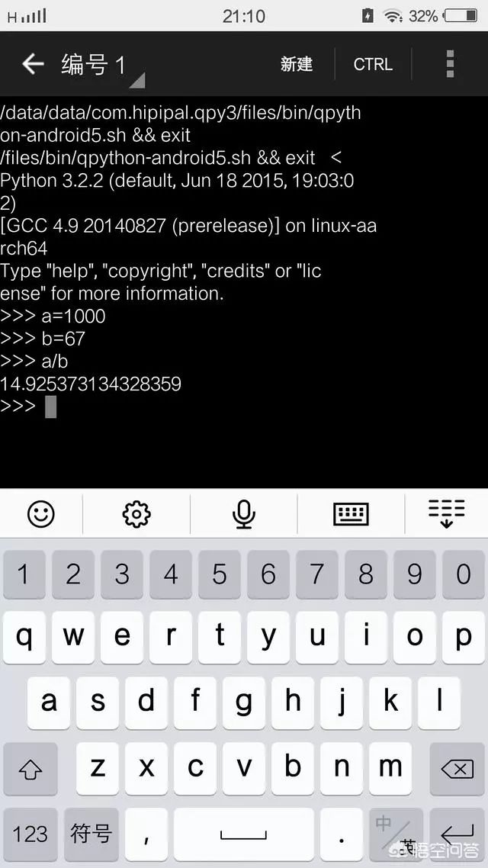The width and height of the screenshot is (488, 868).
Task: Tap the letter q key
Action: [x=24, y=637]
